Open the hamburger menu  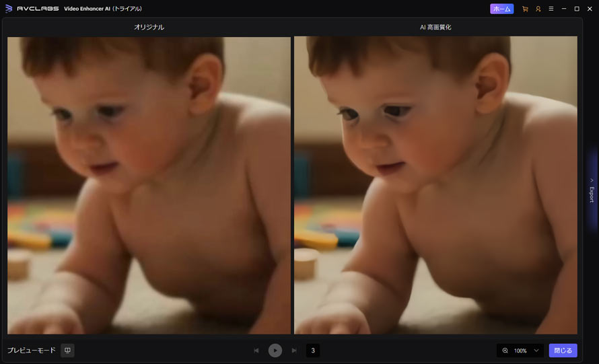pyautogui.click(x=551, y=9)
